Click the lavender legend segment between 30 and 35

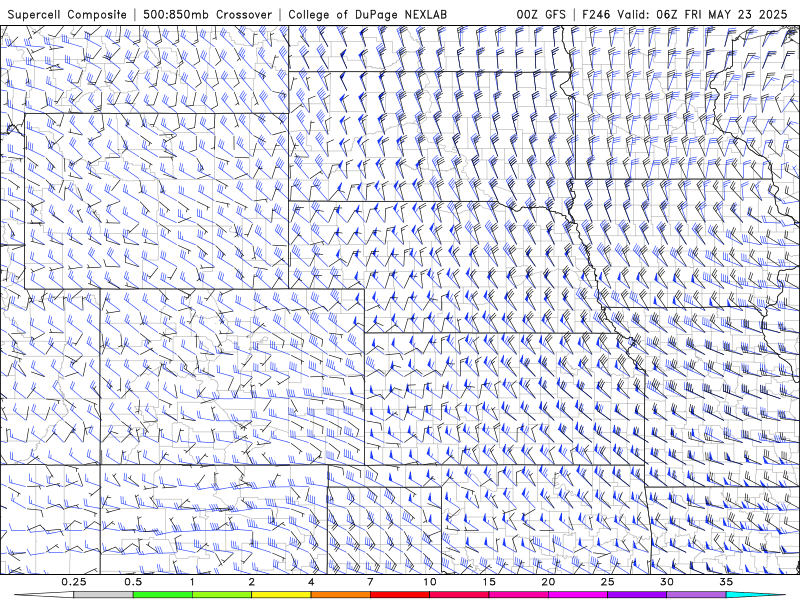pos(696,595)
